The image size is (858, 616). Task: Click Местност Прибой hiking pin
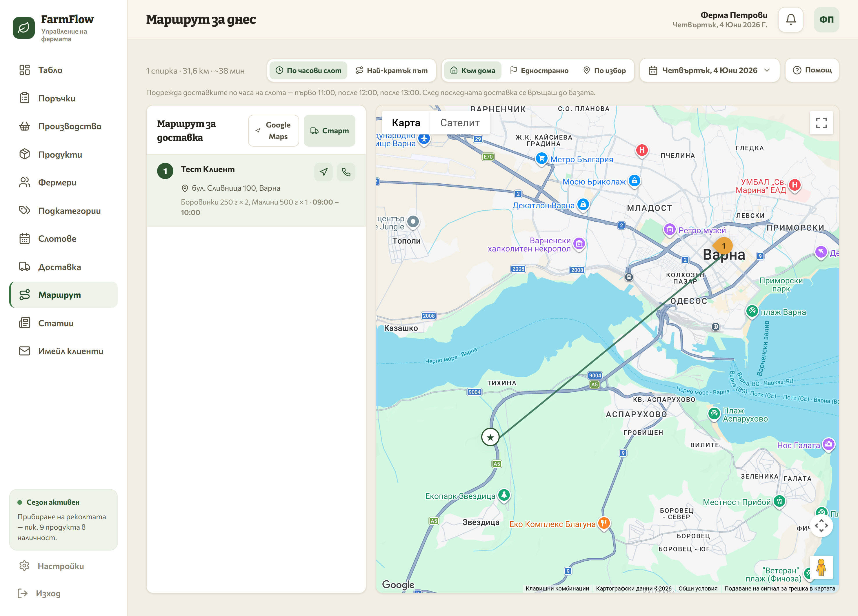click(779, 501)
